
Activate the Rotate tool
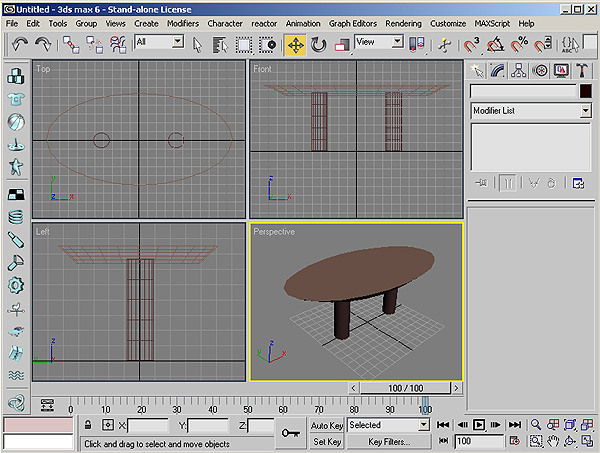click(x=319, y=44)
